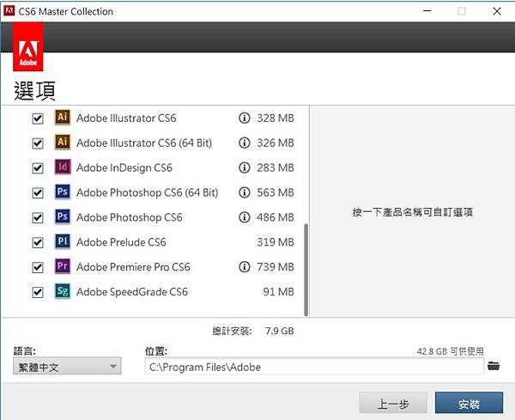Browse for install location folder icon

pyautogui.click(x=494, y=365)
